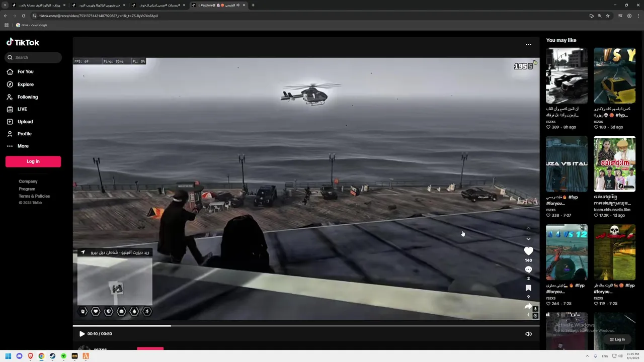
Task: Open the video's three-dots options menu
Action: (x=528, y=44)
